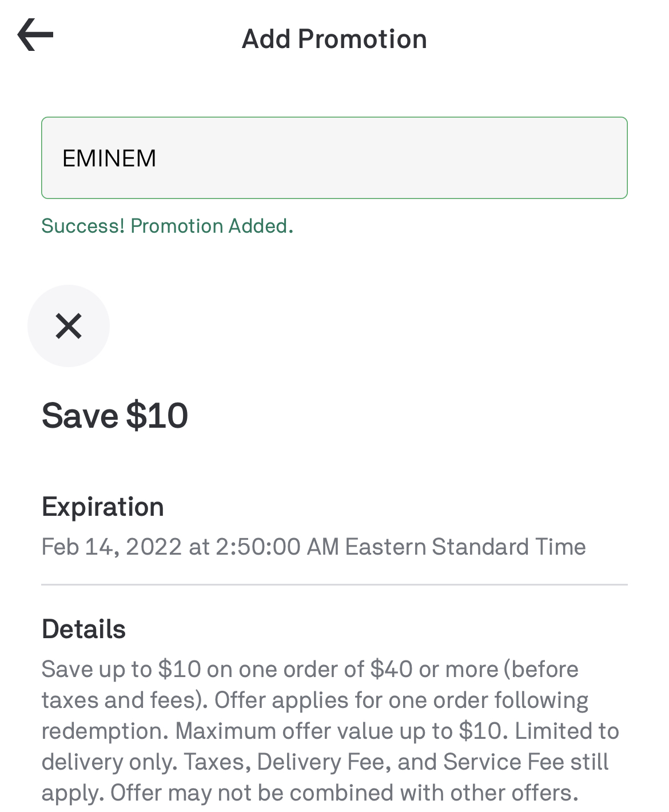Tap 'Service Fee still' in details text

click(x=525, y=762)
